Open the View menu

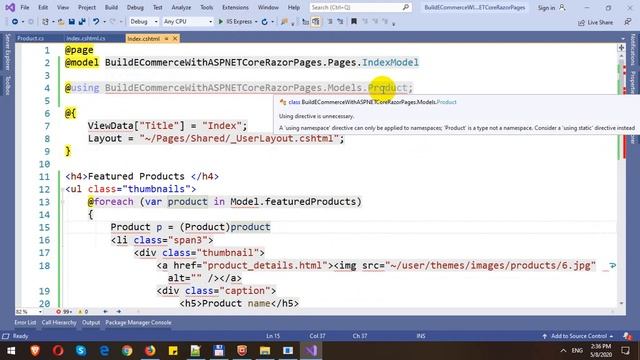[63, 7]
